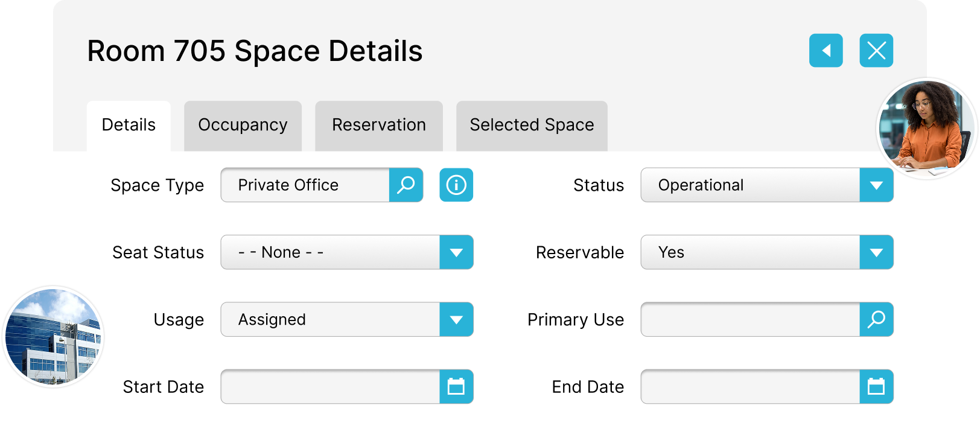The height and width of the screenshot is (437, 980).
Task: Select the Details tab
Action: (129, 126)
